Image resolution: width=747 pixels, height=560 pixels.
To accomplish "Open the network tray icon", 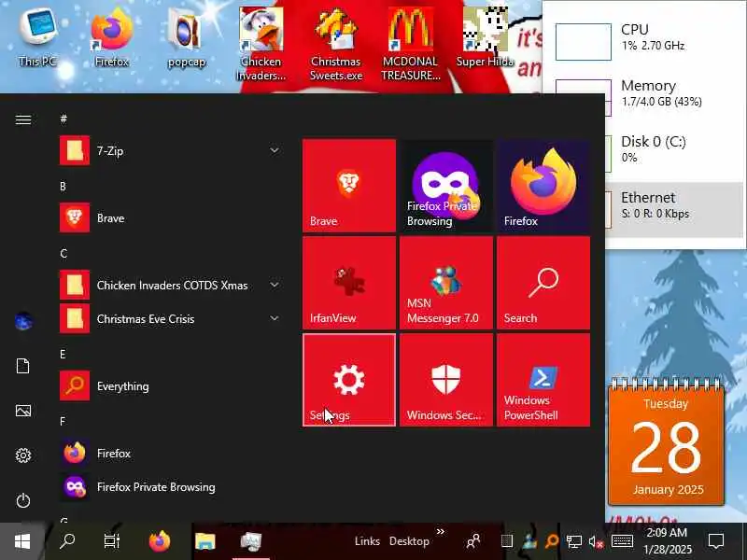I will pos(573,541).
